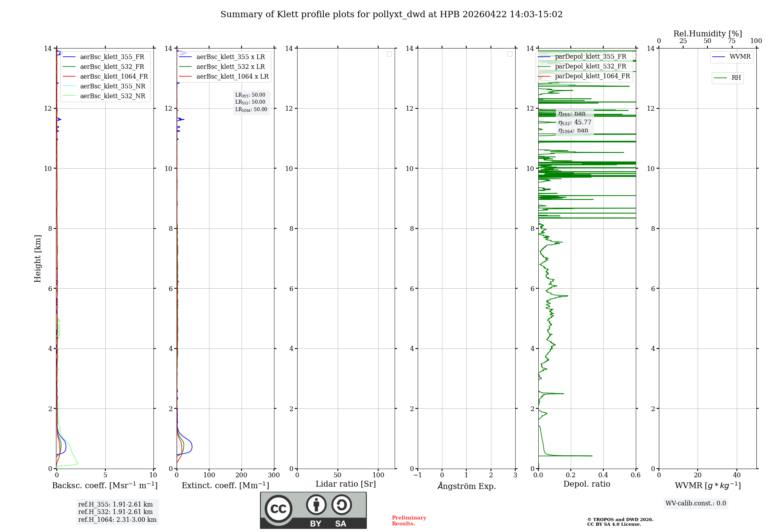Screen dimensions: 783x532
Task: Click the BY attribution person icon
Action: (316, 505)
